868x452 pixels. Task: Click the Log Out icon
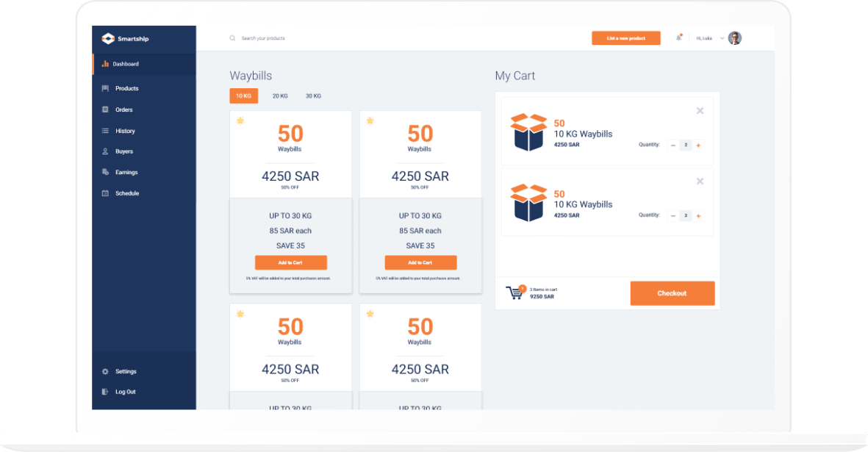(105, 392)
